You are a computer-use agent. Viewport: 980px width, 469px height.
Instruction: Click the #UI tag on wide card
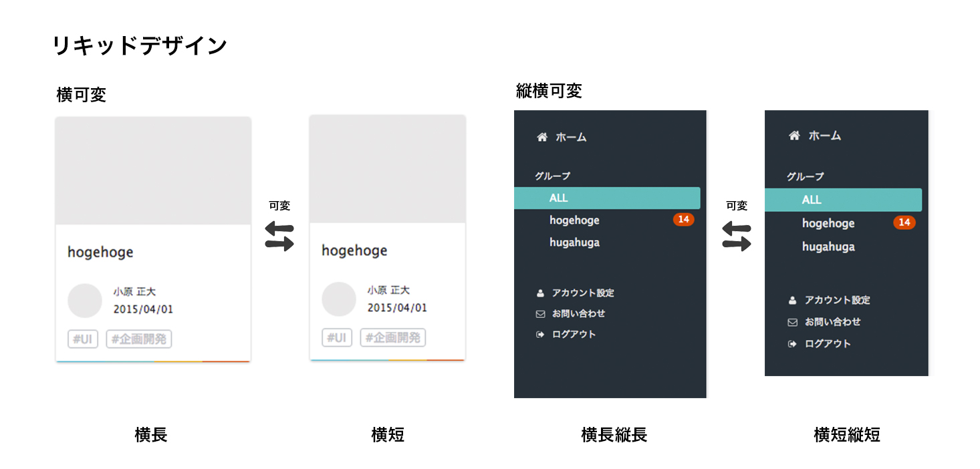pyautogui.click(x=83, y=339)
